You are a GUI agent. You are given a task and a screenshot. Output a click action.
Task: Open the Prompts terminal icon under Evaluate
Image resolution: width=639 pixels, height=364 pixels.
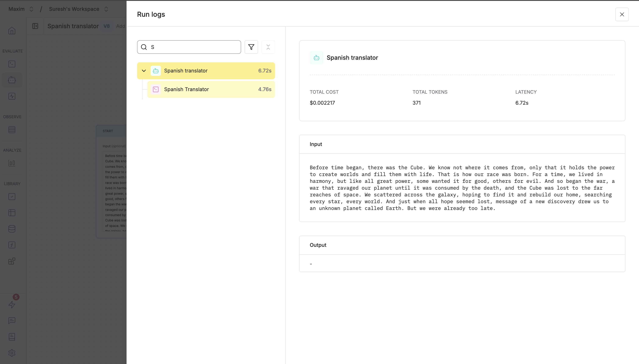tap(12, 64)
